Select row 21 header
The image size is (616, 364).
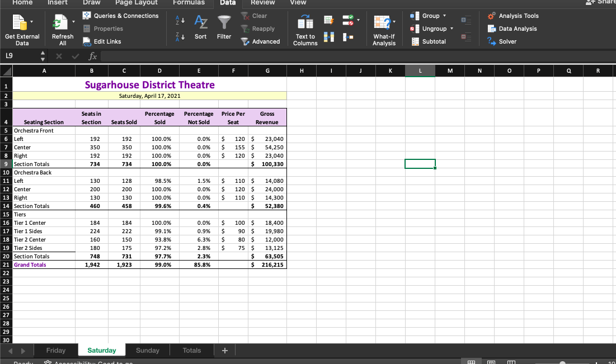coord(6,264)
